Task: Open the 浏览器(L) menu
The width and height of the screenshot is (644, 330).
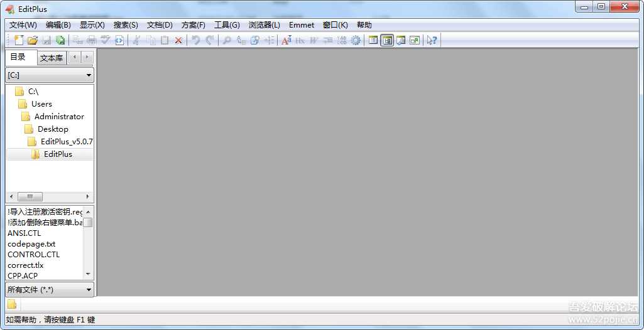Action: tap(264, 25)
